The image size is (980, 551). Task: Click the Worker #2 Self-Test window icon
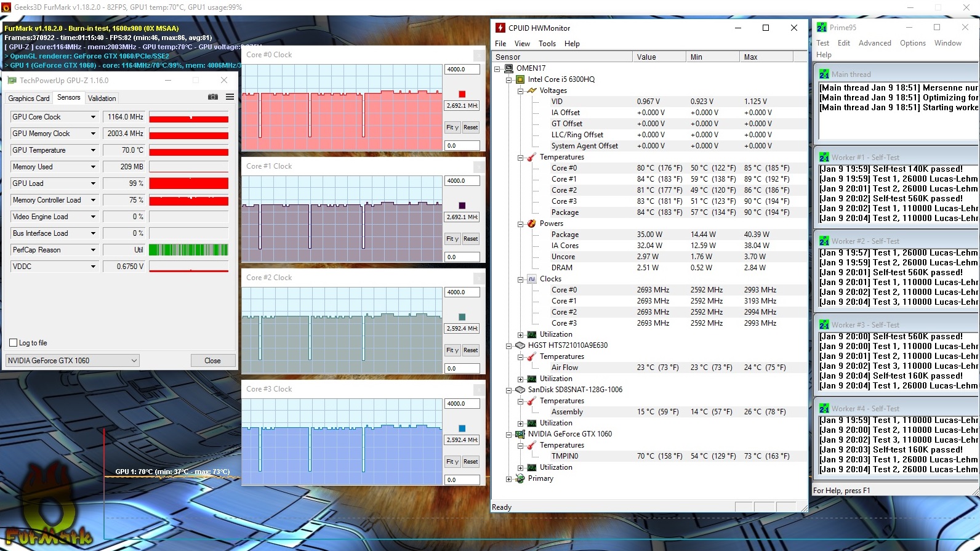(x=824, y=241)
